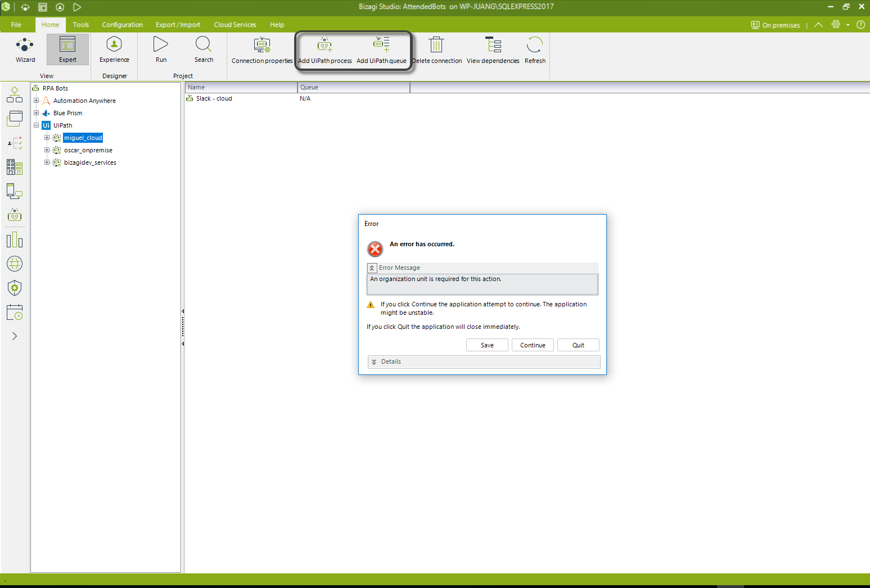870x588 pixels.
Task: Click Save in the Error dialog
Action: pos(487,345)
